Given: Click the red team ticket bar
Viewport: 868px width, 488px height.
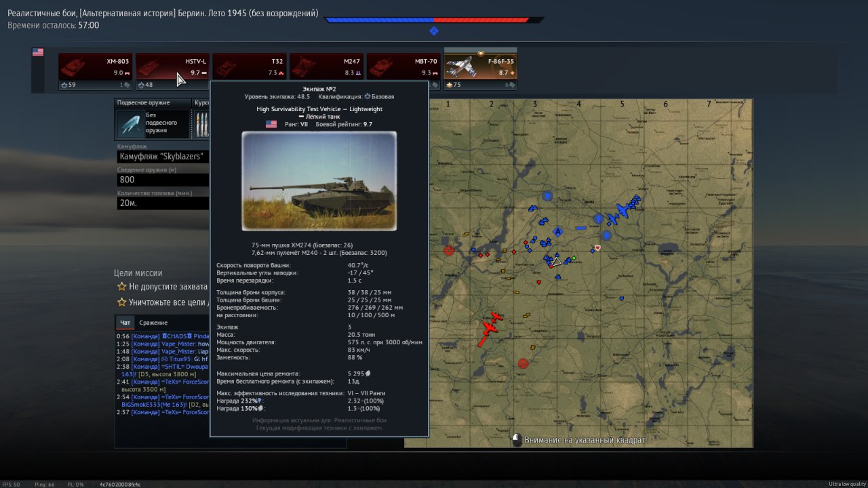Looking at the screenshot, I should 481,20.
